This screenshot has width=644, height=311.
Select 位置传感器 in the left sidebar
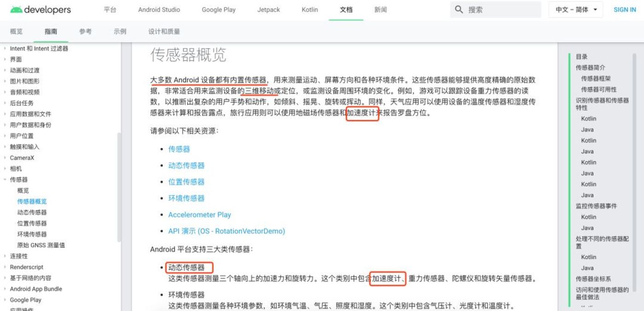[x=34, y=223]
